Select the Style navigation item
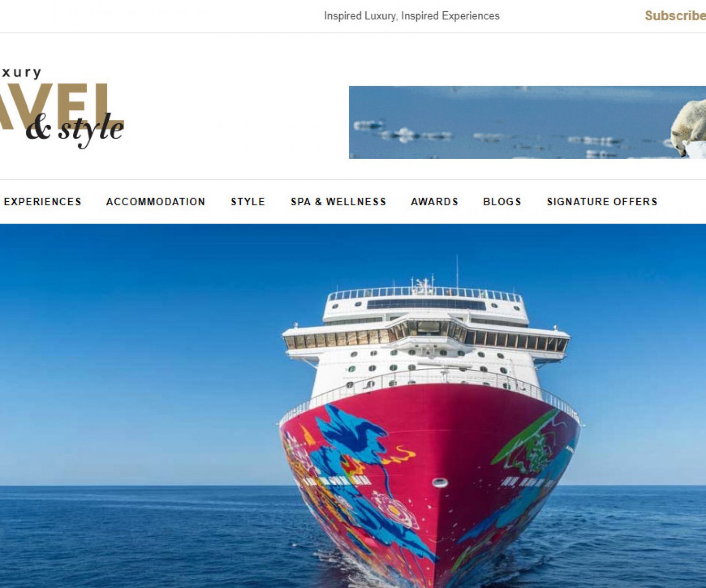The image size is (706, 588). (x=248, y=202)
